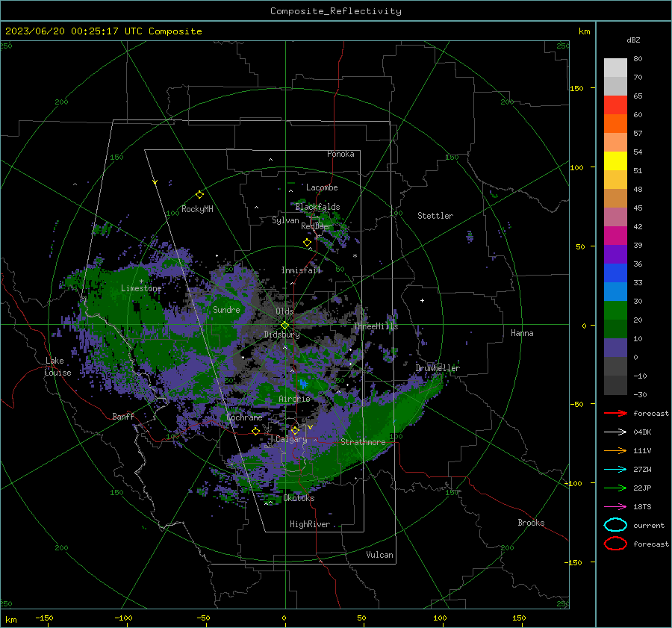
Task: Click the Blackfalds map label
Action: coord(317,207)
